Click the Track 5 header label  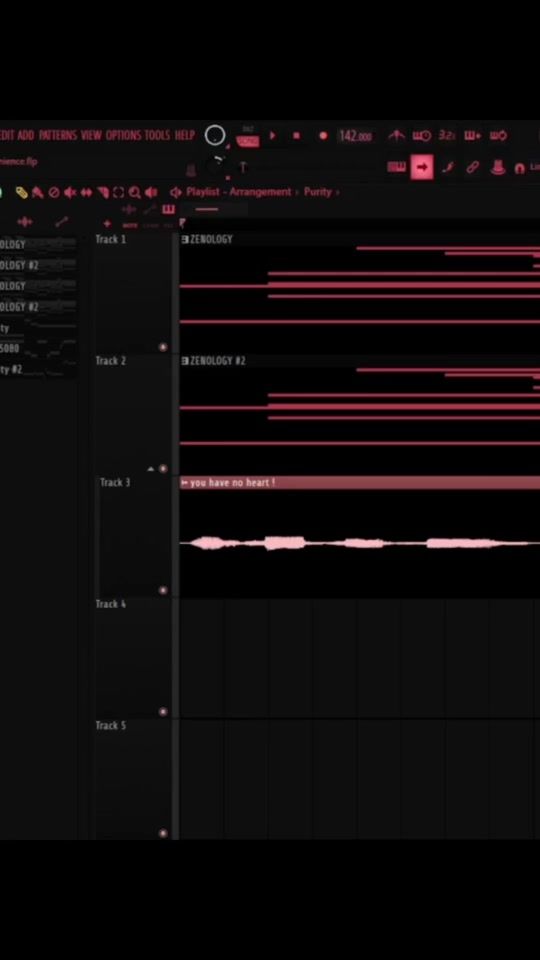[x=111, y=726]
